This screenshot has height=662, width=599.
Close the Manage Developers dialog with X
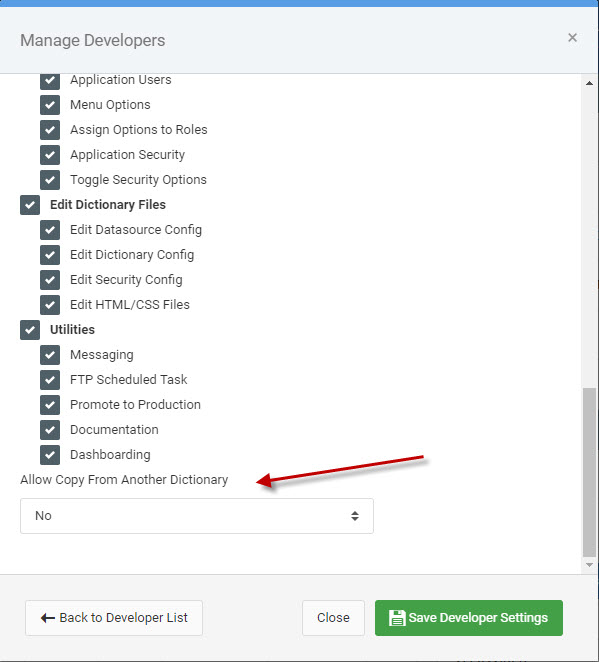pyautogui.click(x=572, y=38)
